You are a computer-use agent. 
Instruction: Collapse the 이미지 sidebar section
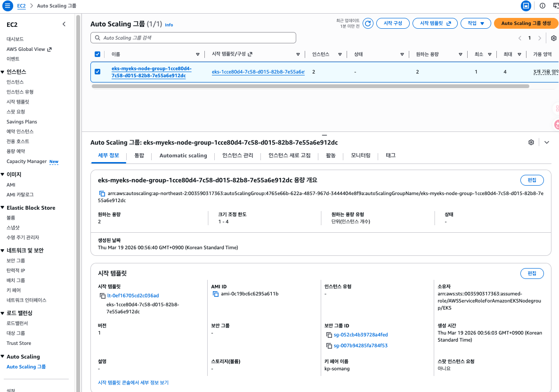pyautogui.click(x=2, y=174)
